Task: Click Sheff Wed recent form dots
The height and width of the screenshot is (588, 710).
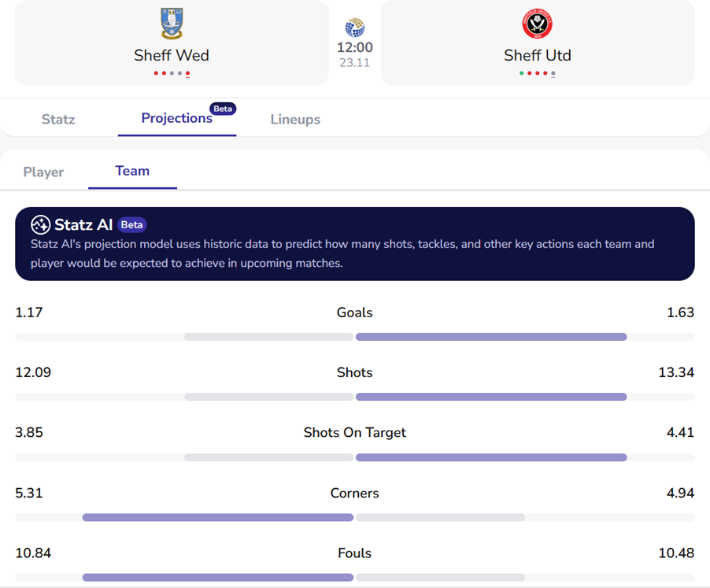Action: tap(172, 73)
